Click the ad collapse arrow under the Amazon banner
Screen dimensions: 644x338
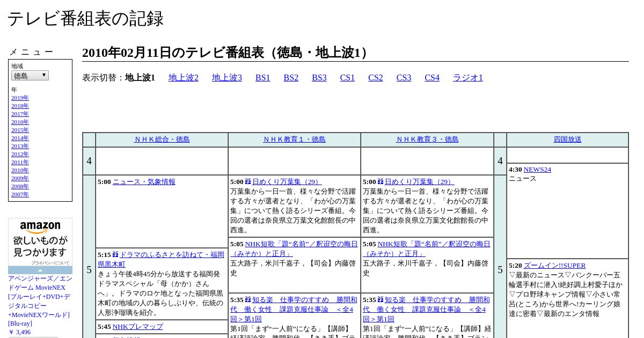(x=40, y=270)
